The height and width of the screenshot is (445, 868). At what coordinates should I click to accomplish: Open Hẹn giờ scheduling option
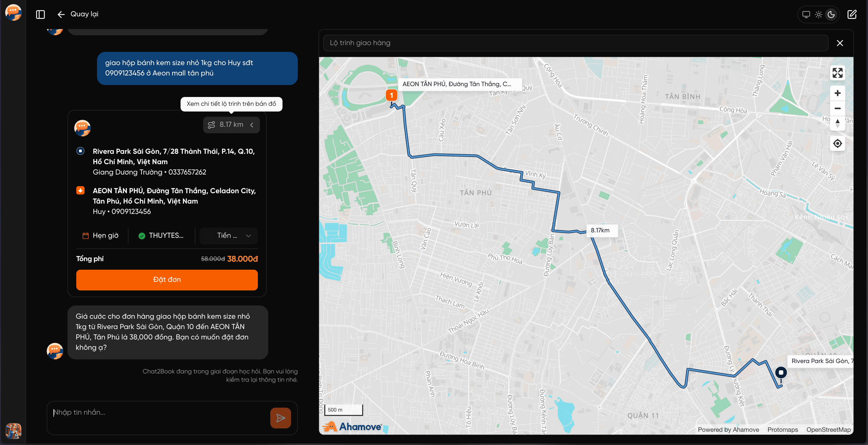pos(100,235)
